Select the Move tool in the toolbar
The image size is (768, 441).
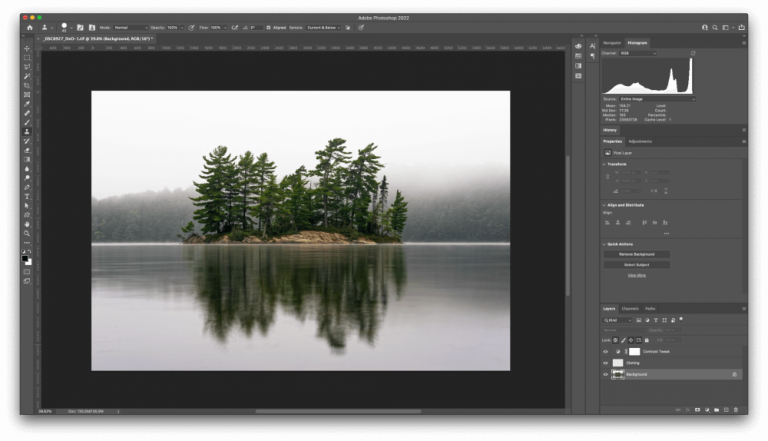coord(27,48)
